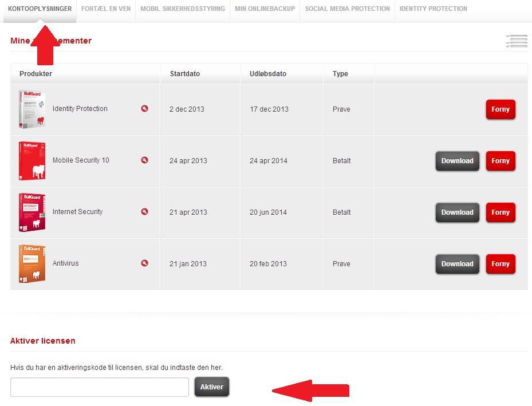532x406 pixels.
Task: Click Betalt type in Mobile Security row
Action: tap(342, 161)
